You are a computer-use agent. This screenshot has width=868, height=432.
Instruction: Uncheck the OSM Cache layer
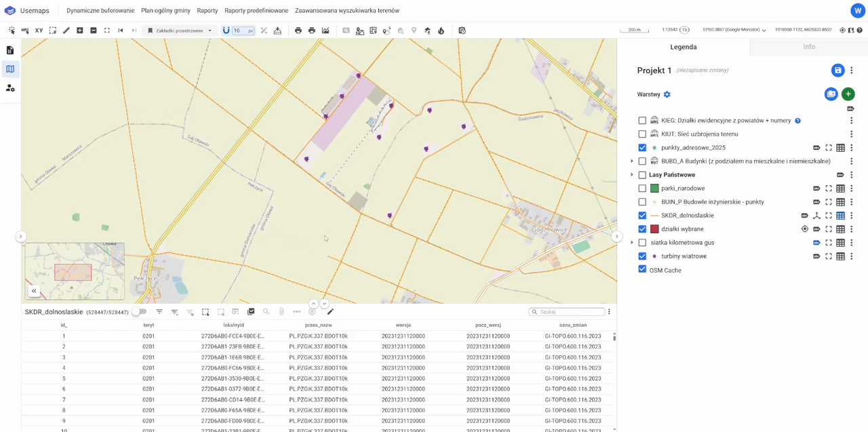pyautogui.click(x=642, y=270)
